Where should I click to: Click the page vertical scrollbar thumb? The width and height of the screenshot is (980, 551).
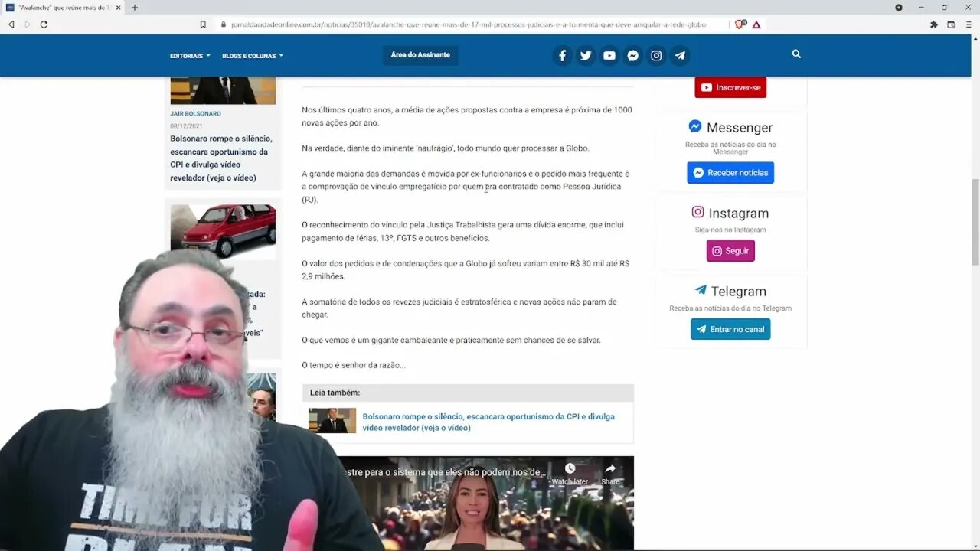tap(975, 222)
